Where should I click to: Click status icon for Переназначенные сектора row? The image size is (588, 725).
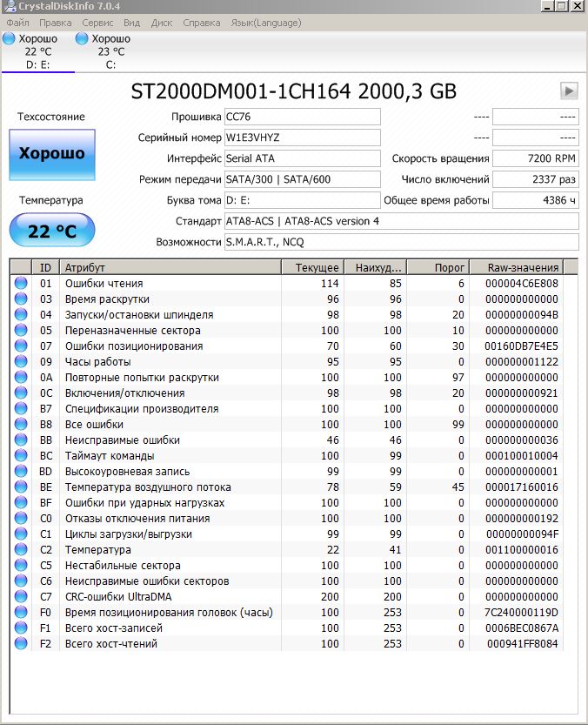[x=21, y=330]
